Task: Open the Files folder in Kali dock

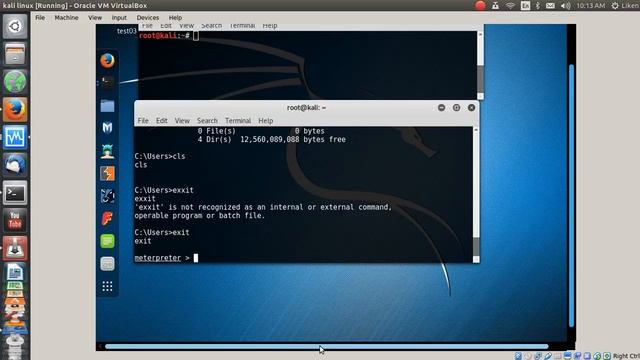Action: (107, 106)
